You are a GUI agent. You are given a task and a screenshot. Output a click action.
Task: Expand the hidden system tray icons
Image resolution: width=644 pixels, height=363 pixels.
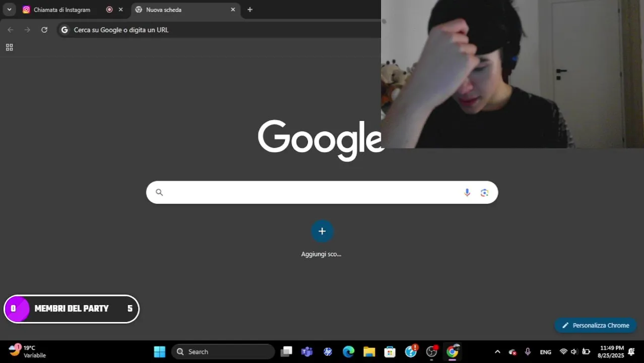pyautogui.click(x=497, y=351)
